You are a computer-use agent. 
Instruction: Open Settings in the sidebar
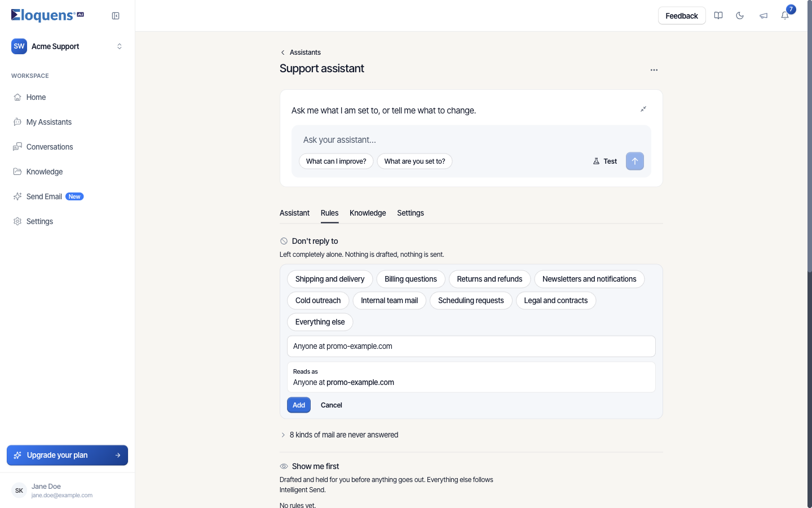(x=68, y=221)
